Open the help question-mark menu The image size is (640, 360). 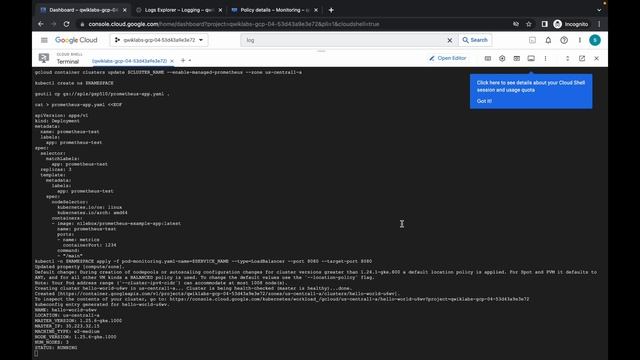(x=564, y=40)
